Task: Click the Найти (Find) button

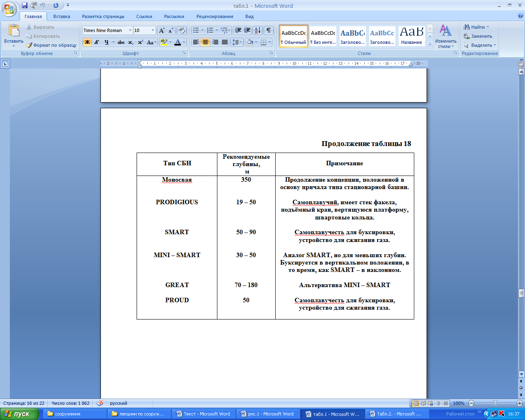Action: click(x=476, y=27)
